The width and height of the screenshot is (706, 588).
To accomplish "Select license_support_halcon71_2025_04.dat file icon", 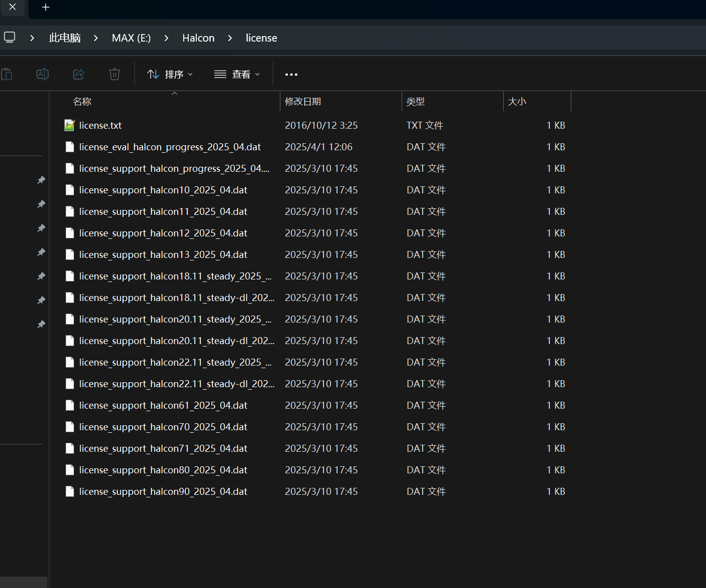I will click(70, 448).
